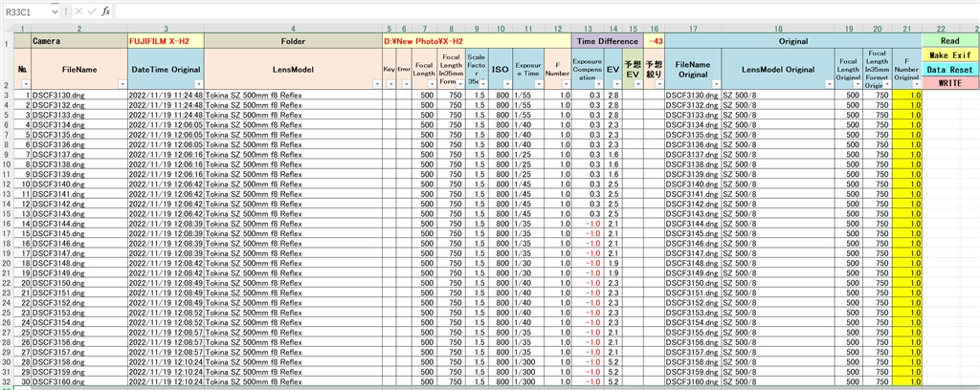Click the pink WRITE button
The height and width of the screenshot is (390, 980).
point(949,83)
